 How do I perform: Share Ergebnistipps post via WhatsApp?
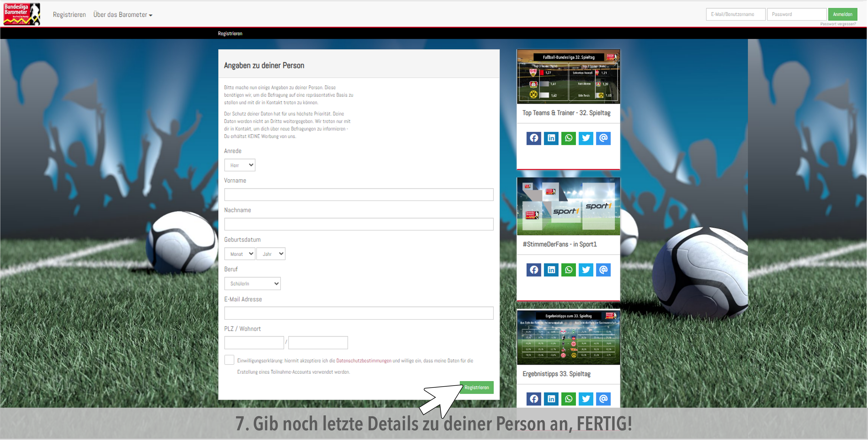(568, 399)
